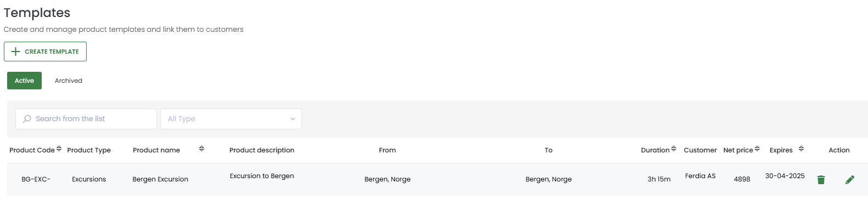Click the Product description column header

[x=262, y=150]
